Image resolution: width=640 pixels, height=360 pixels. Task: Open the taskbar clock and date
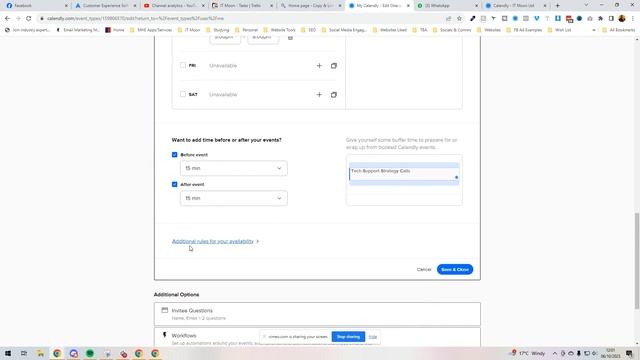(611, 353)
